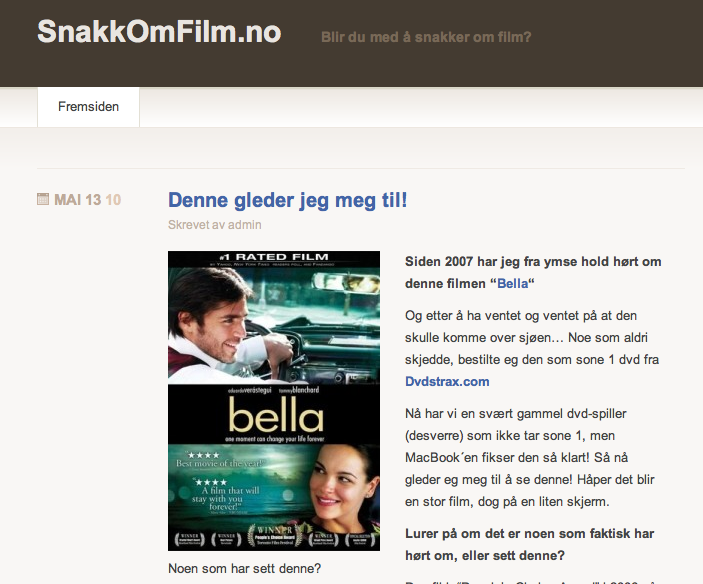This screenshot has height=584, width=703.
Task: Click the calendar icon beside MAI 13
Action: [x=43, y=199]
